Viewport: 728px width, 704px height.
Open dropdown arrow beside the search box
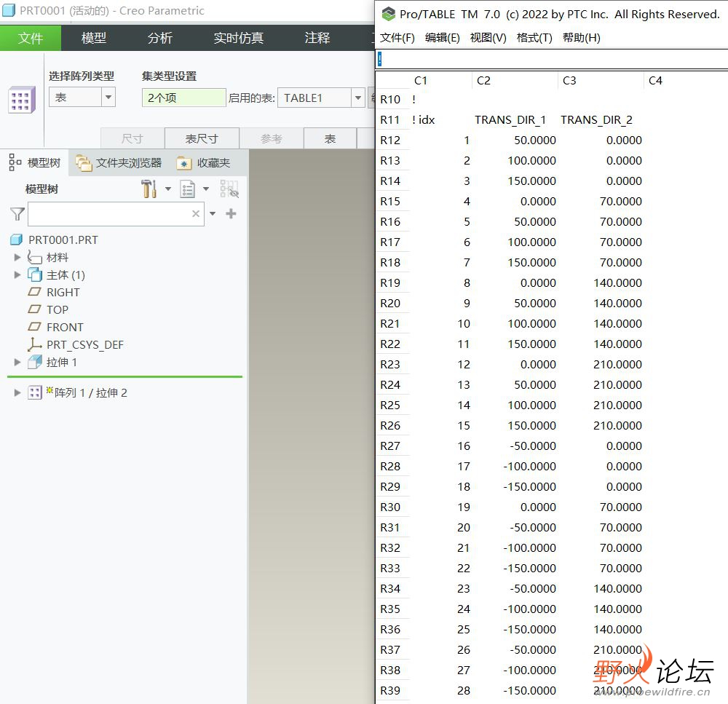tap(213, 213)
